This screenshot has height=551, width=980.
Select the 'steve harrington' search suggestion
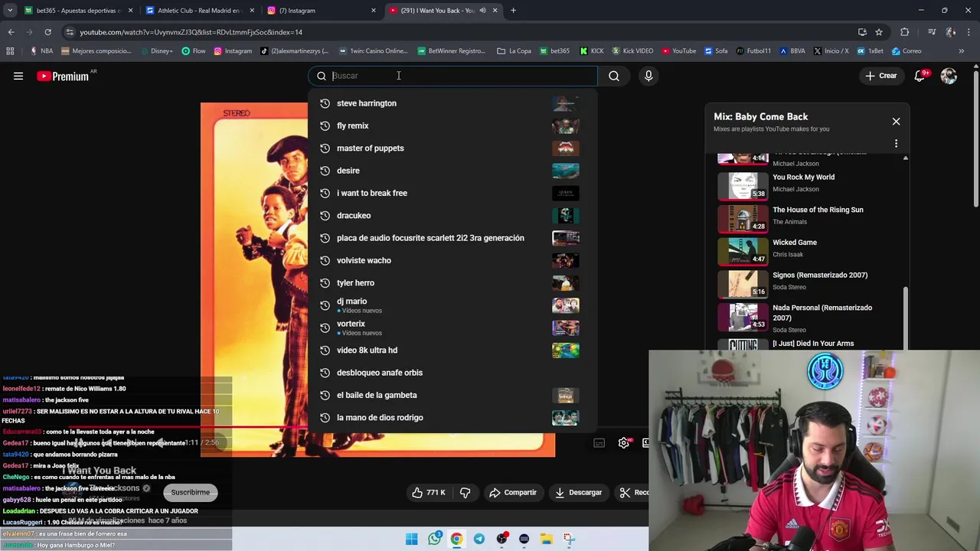pos(452,103)
